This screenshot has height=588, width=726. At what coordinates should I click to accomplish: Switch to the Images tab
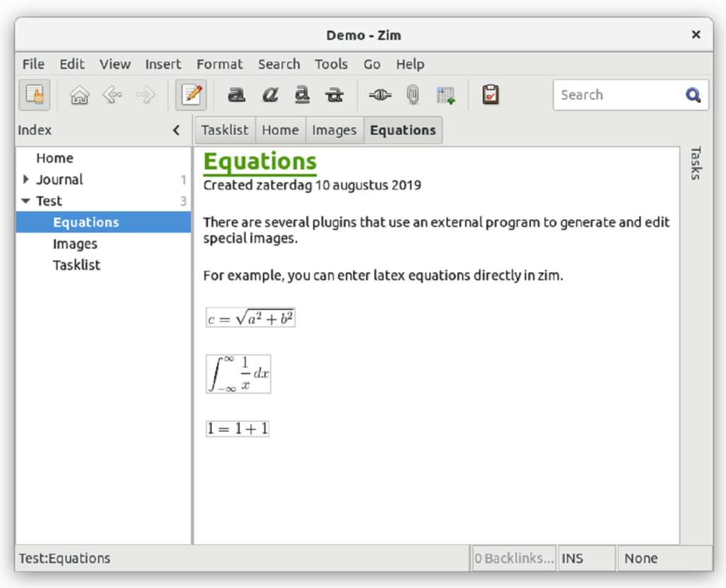click(334, 130)
